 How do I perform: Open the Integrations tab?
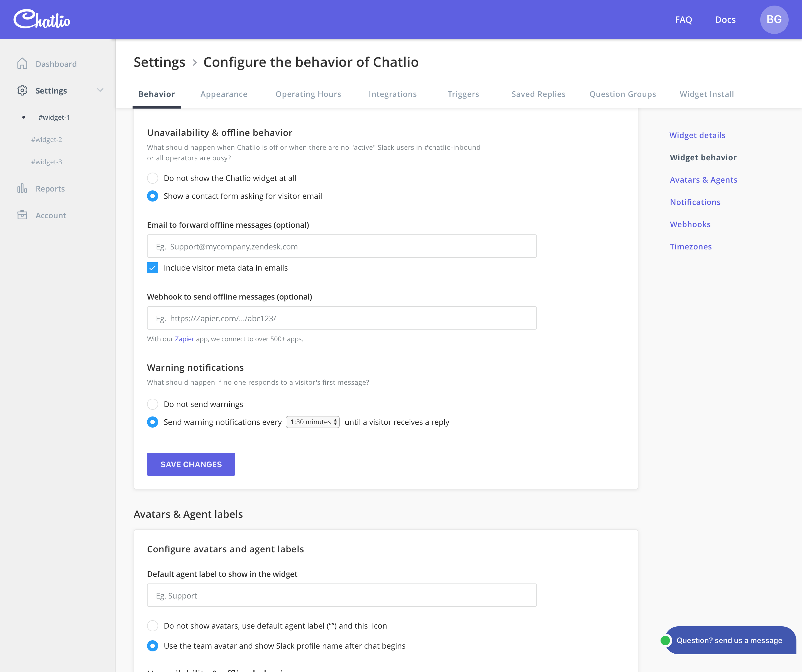pyautogui.click(x=393, y=94)
